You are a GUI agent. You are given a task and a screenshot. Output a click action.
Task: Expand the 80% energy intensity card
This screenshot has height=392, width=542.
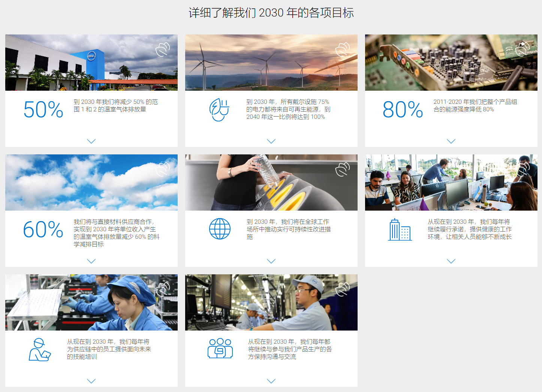pos(451,141)
